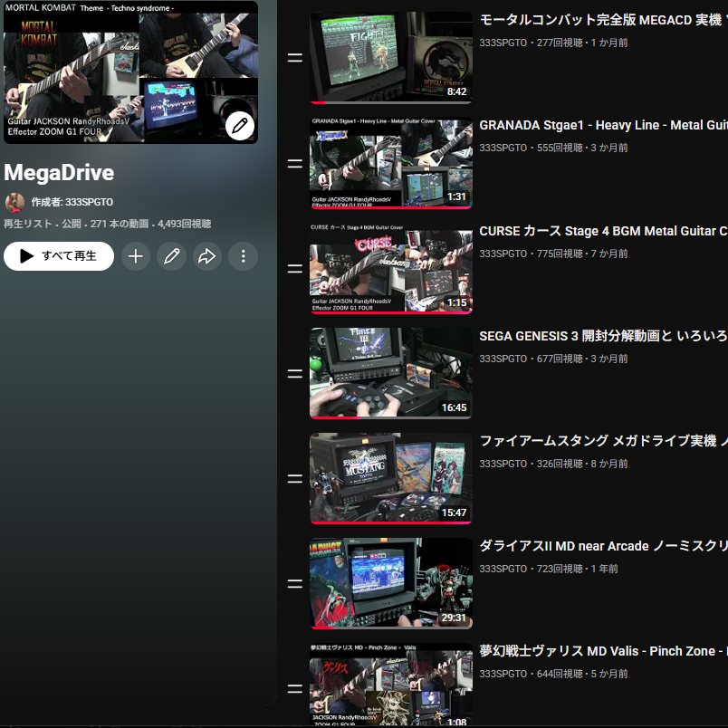Click the SEGA GENESIS 3 video thumbnail

point(390,373)
